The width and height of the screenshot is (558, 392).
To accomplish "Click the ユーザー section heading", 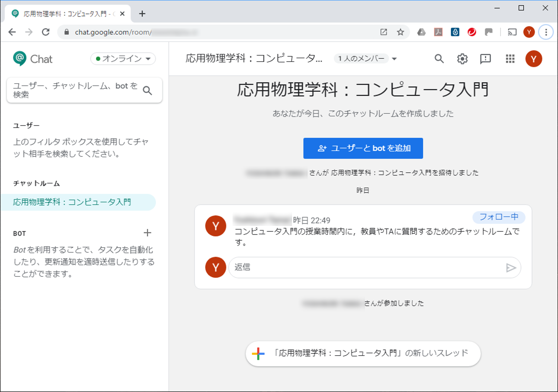I will [x=26, y=126].
